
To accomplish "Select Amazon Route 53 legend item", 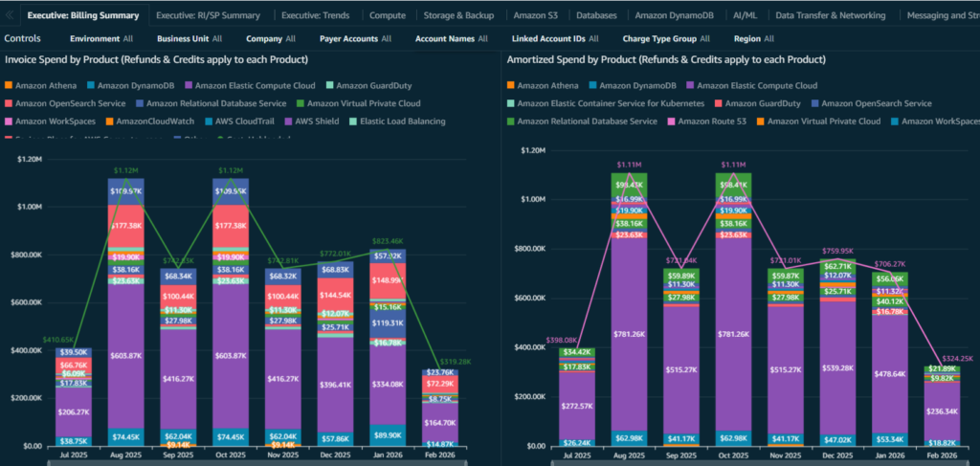I will pyautogui.click(x=707, y=122).
